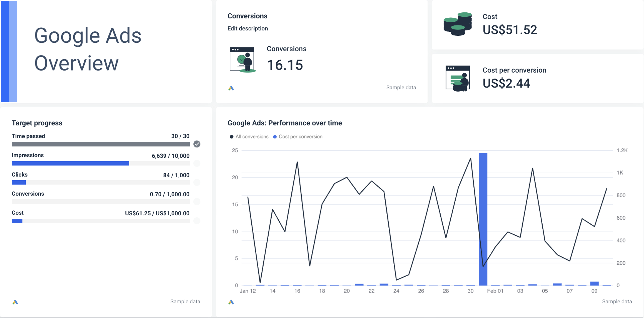This screenshot has width=644, height=318.
Task: Click the Cost per conversion value US$2.44
Action: [506, 83]
